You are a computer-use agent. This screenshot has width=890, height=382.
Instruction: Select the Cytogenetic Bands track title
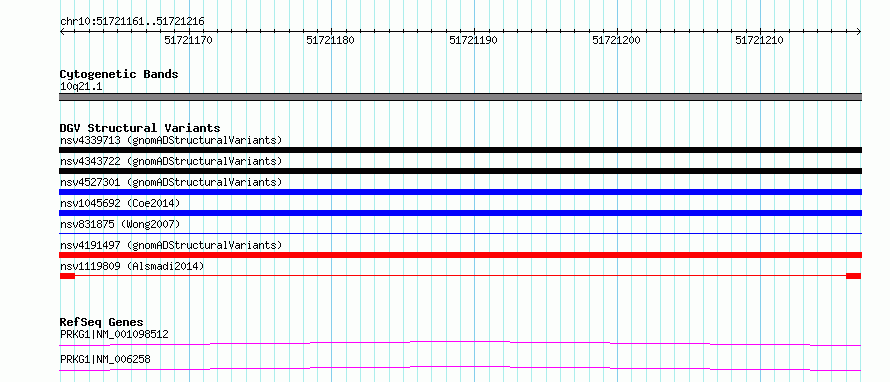119,74
